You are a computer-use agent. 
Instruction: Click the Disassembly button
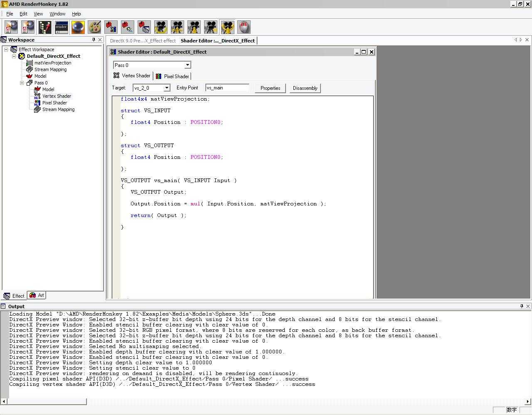tap(305, 88)
